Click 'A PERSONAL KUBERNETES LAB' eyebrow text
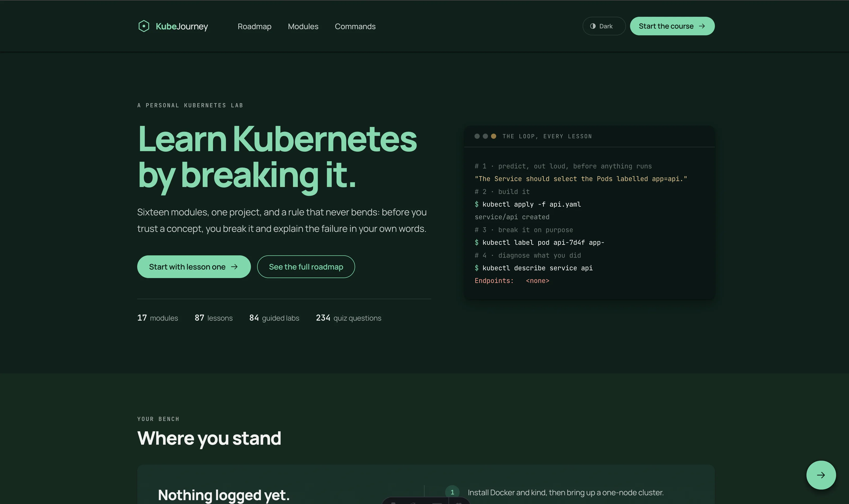This screenshot has height=504, width=849. [x=190, y=105]
